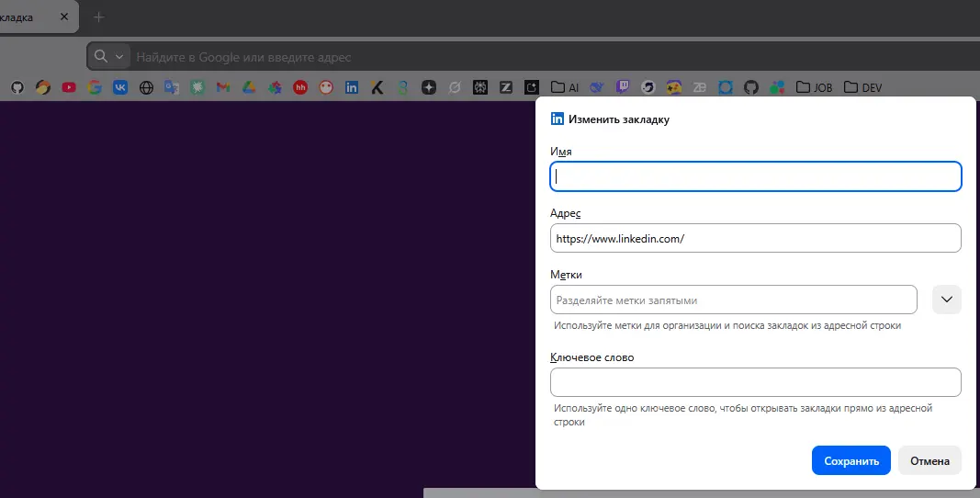
Task: Open the Gmail bookmark
Action: tap(223, 87)
